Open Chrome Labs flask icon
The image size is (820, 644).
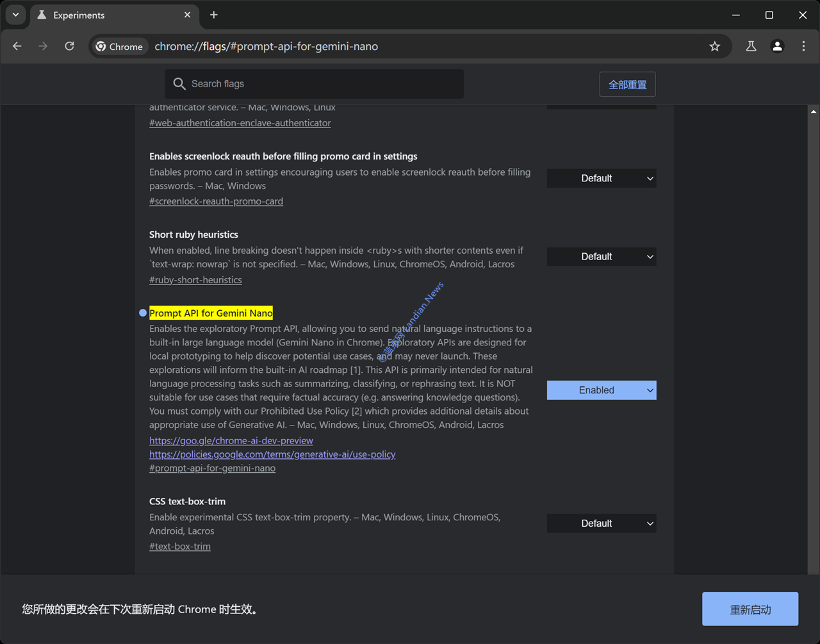click(751, 46)
